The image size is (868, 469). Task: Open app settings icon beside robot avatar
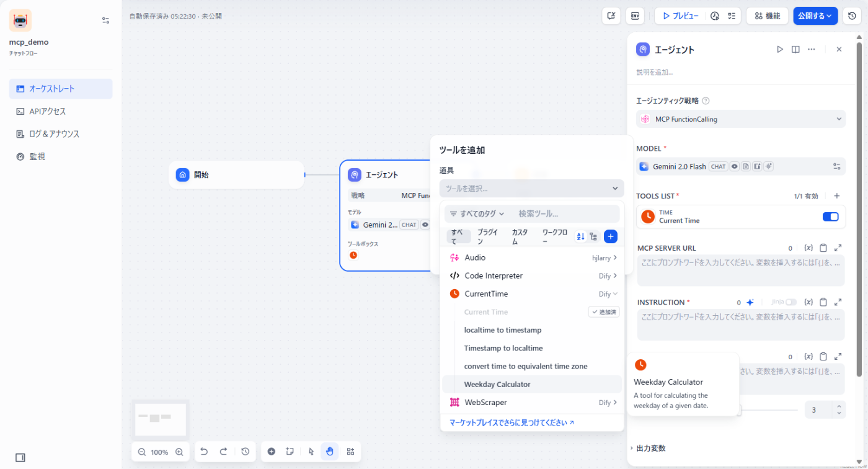[105, 20]
